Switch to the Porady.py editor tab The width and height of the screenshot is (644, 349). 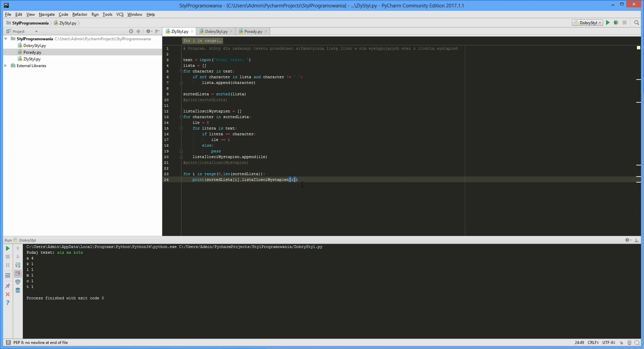253,31
